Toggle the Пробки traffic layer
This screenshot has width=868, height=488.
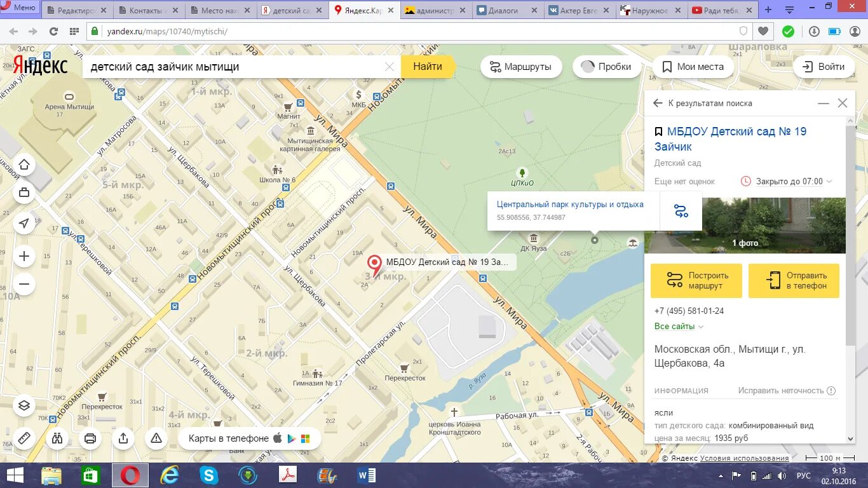[x=607, y=67]
